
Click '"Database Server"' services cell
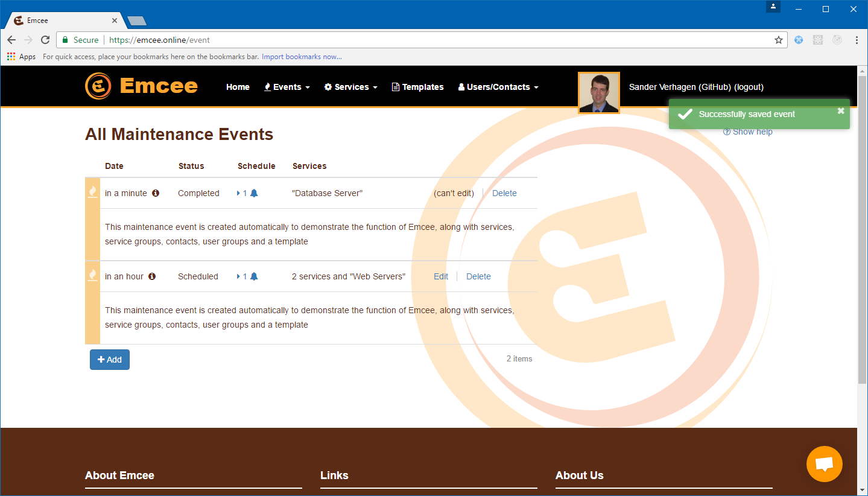[327, 193]
